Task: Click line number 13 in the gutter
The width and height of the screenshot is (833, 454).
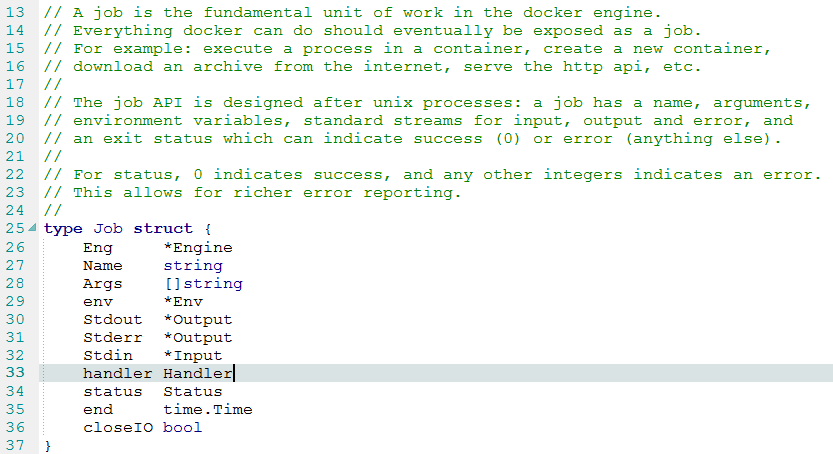Action: [14, 12]
